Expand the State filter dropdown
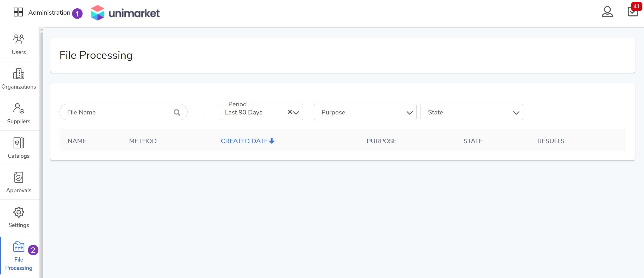Screen dimensions: 644x278 click(x=516, y=113)
